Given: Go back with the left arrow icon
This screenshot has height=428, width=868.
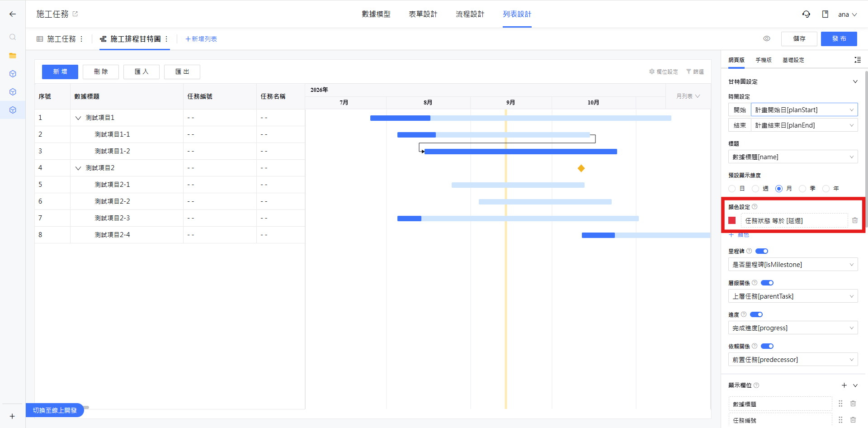Looking at the screenshot, I should point(13,14).
